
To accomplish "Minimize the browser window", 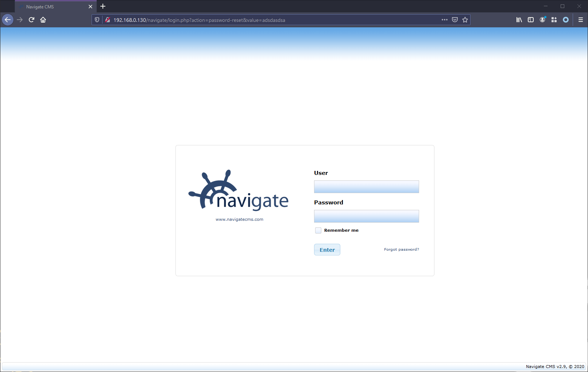I will 546,6.
